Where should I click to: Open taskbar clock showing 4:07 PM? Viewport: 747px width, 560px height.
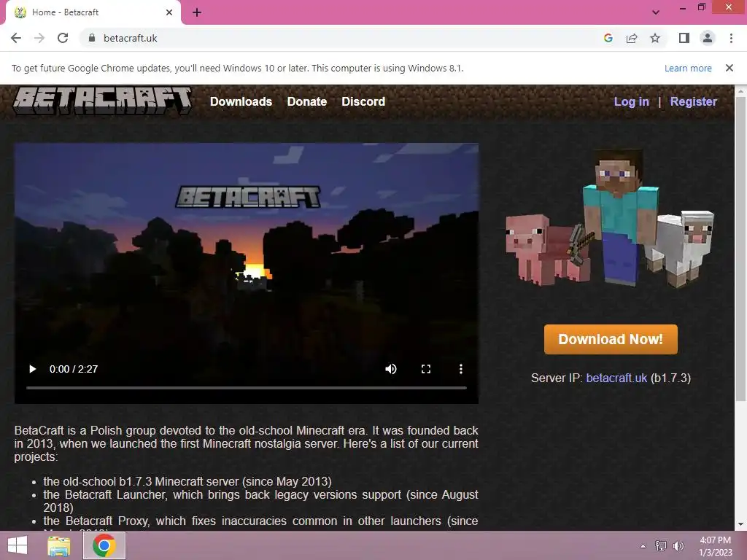[x=716, y=546]
